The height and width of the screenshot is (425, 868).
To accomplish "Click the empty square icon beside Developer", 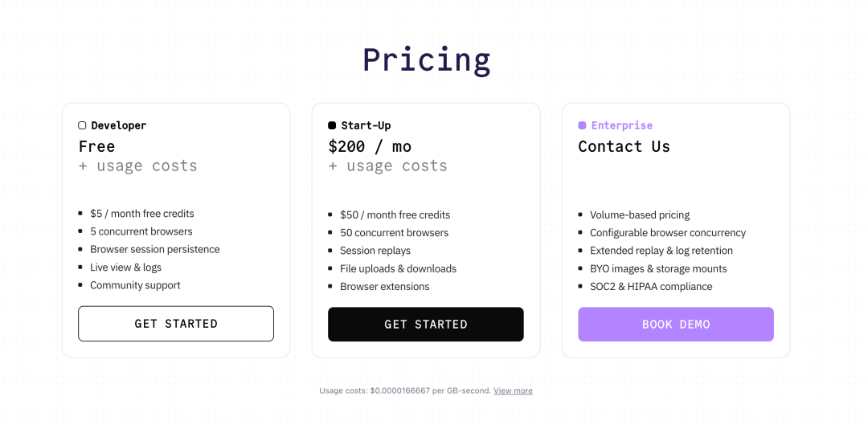I will point(82,125).
